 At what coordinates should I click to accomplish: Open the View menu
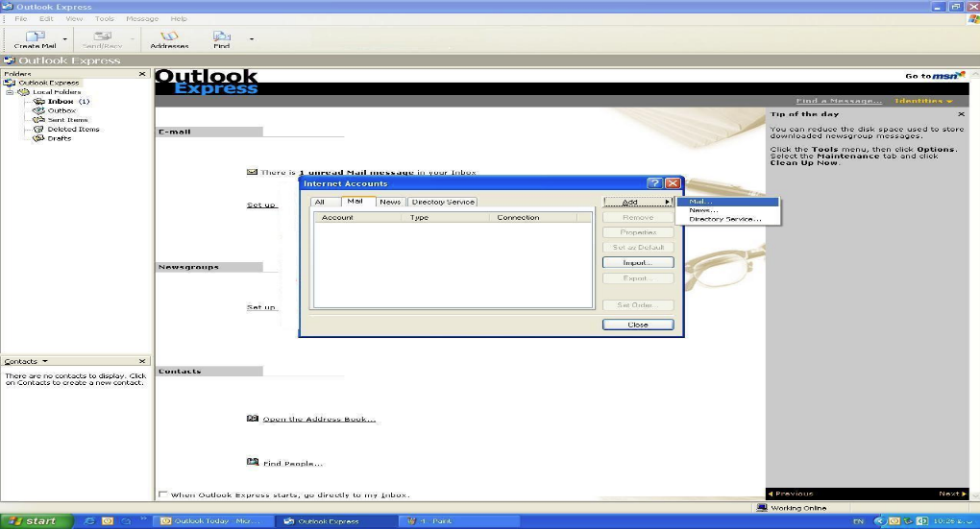pyautogui.click(x=74, y=19)
